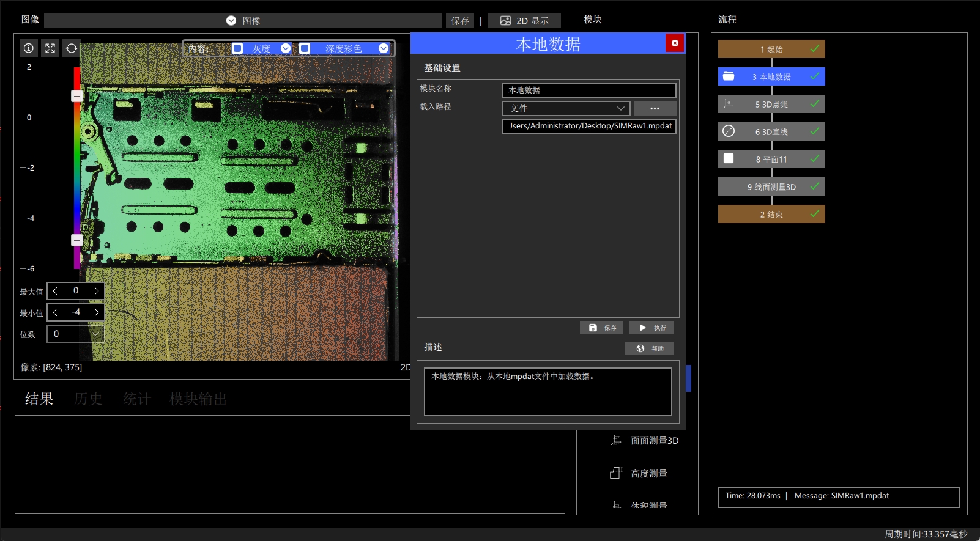Select the 6 3D直线 flow step
The height and width of the screenshot is (541, 980).
[x=771, y=131]
